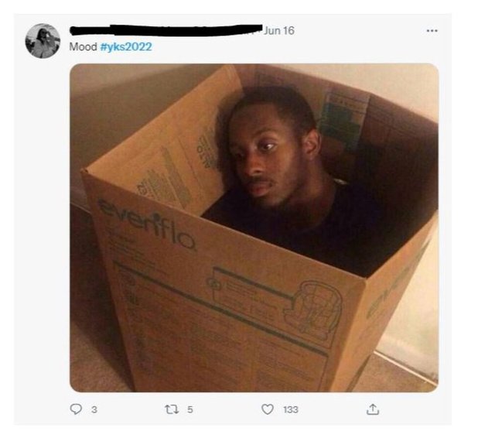
Task: Open the #yks2022 hashtag link
Action: [126, 46]
